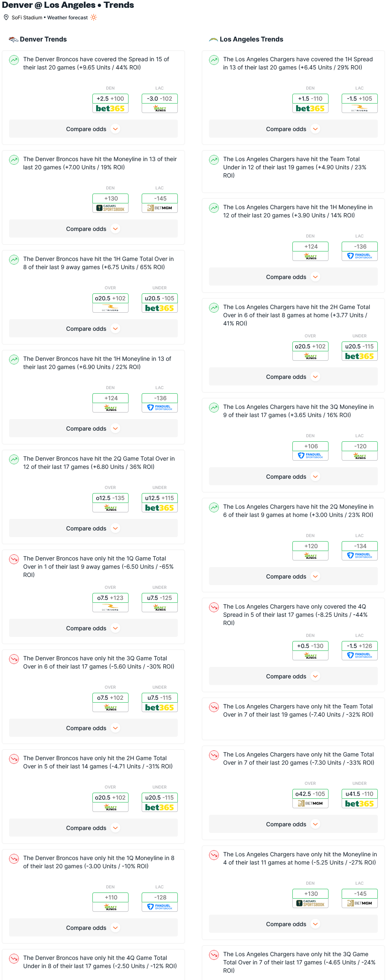The width and height of the screenshot is (386, 980).
Task: Expand Compare odds for Chargers 1H spread trend
Action: coord(293,129)
